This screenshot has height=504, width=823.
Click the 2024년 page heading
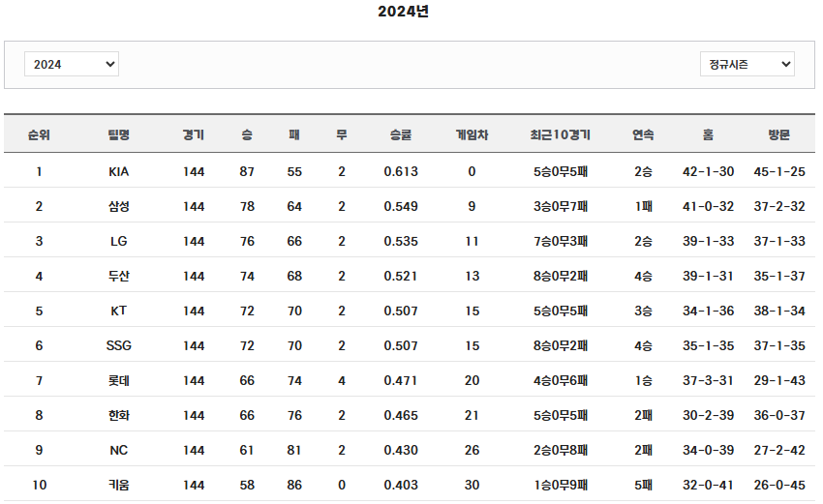tap(403, 11)
